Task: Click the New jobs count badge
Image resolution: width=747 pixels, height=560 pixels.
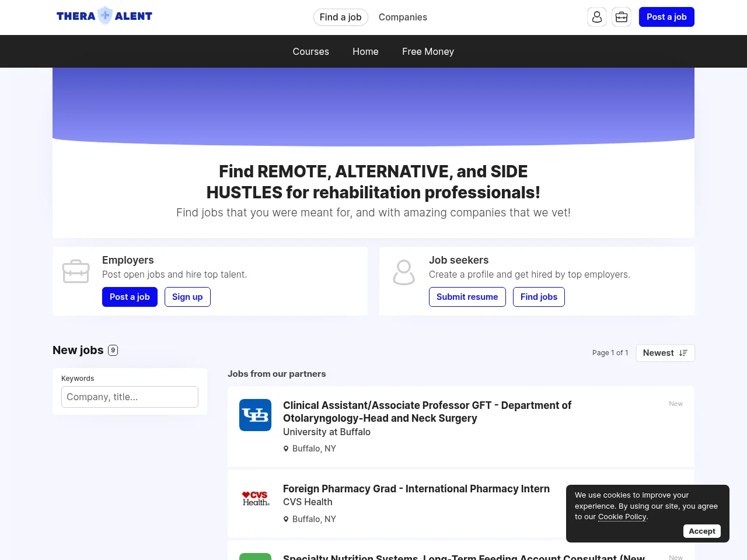Action: (x=113, y=350)
